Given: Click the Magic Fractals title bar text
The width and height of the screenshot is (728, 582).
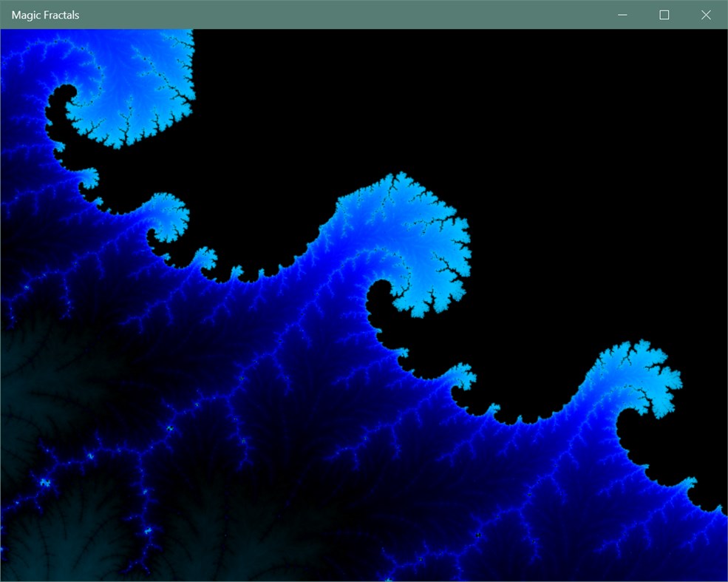Looking at the screenshot, I should click(43, 15).
